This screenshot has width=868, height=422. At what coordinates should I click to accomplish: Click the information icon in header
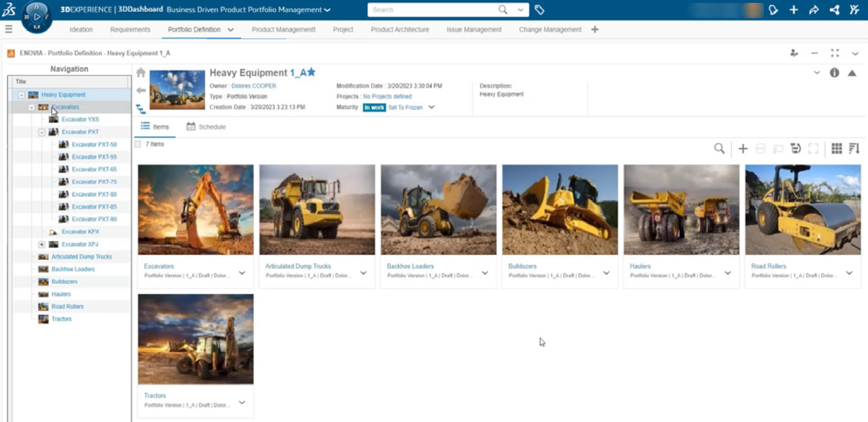[x=834, y=73]
